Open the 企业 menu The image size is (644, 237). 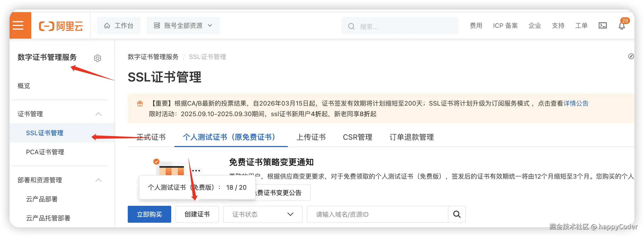click(535, 26)
